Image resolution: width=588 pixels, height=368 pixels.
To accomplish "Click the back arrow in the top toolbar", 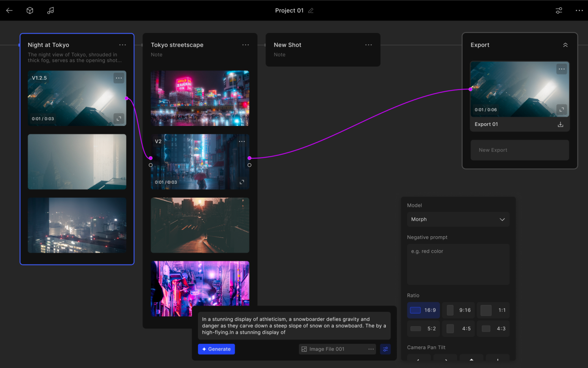I will [x=9, y=10].
